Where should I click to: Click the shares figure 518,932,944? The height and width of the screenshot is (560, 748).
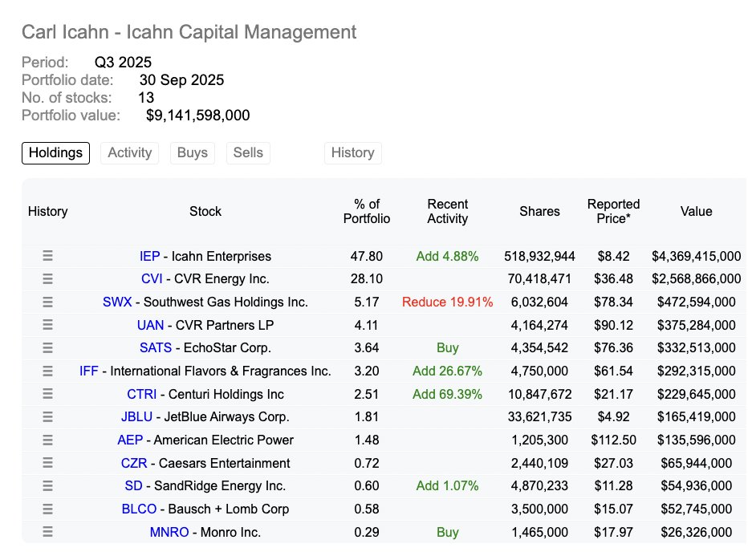pyautogui.click(x=539, y=256)
